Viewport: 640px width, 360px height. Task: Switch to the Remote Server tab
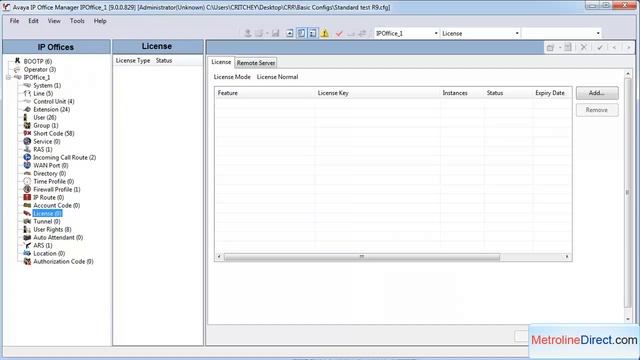[256, 63]
